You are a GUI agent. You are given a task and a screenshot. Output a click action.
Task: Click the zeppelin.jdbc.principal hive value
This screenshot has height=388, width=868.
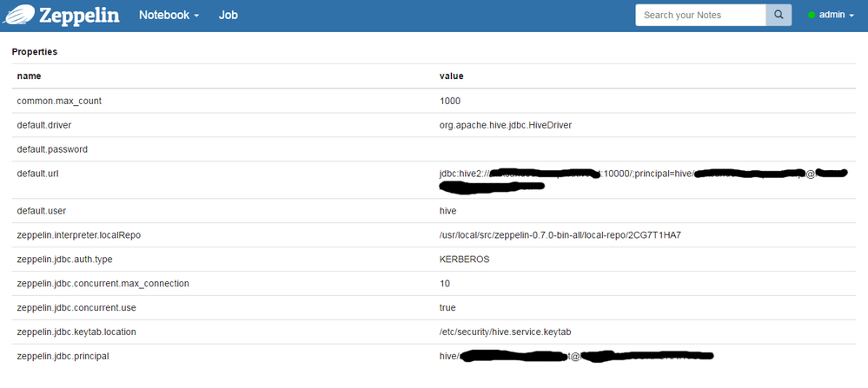pyautogui.click(x=576, y=357)
